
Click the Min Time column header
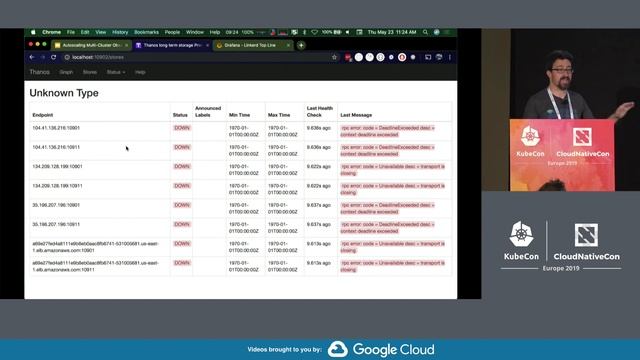click(x=239, y=115)
